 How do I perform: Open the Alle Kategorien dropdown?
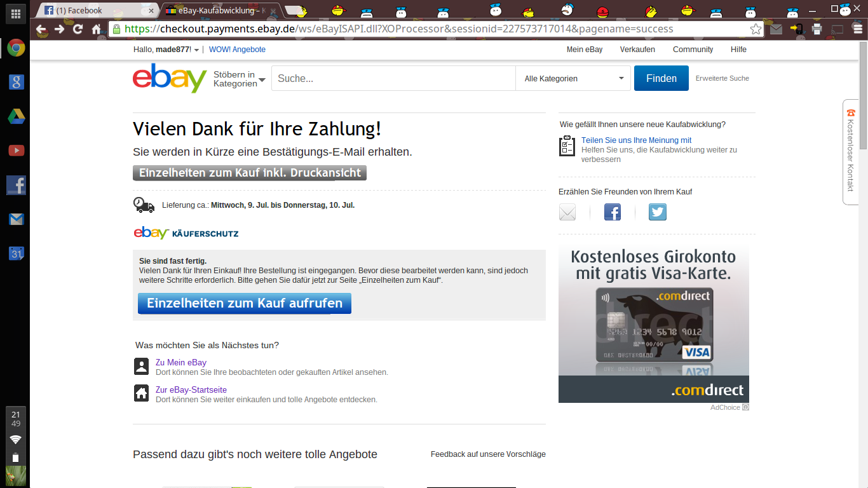(x=573, y=79)
